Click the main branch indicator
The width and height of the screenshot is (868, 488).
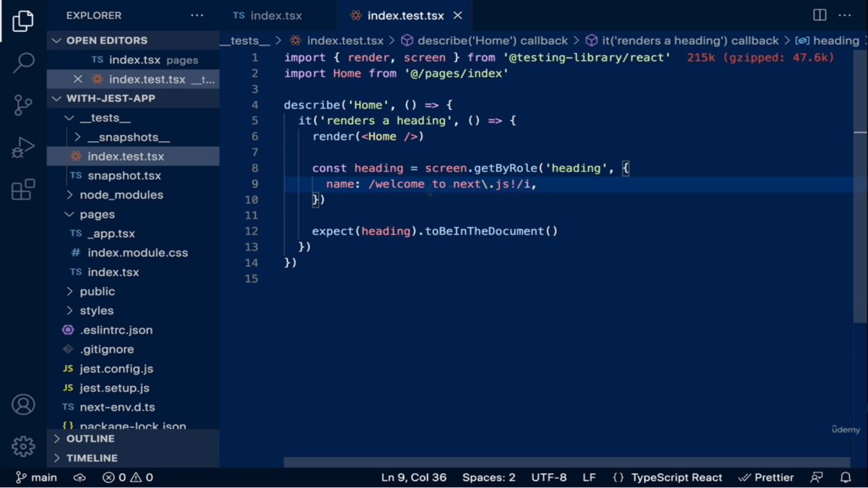click(36, 477)
